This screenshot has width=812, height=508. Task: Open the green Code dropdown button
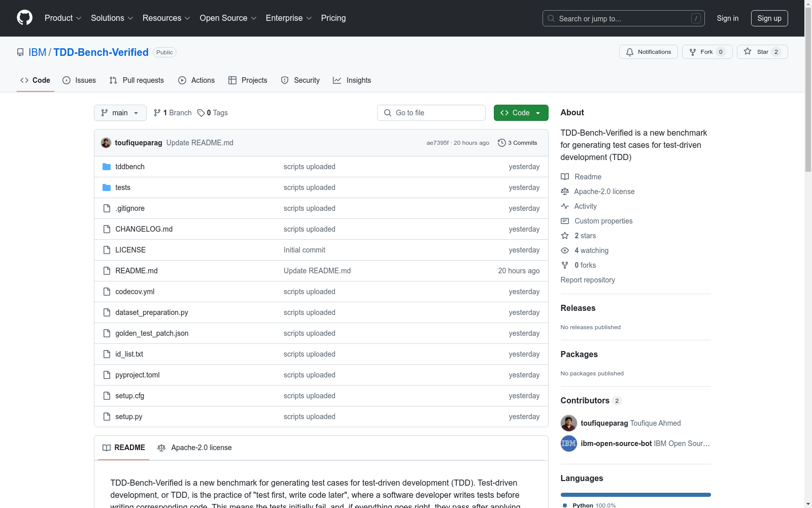(x=521, y=113)
